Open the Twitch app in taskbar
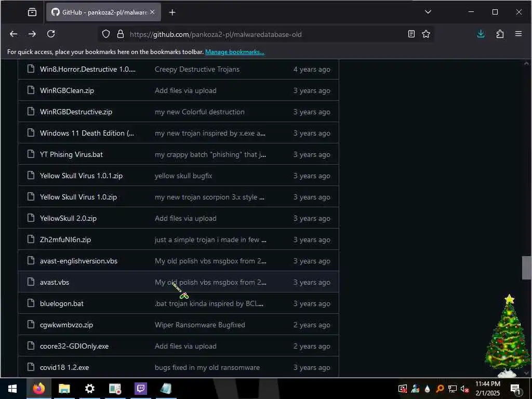 [140, 389]
